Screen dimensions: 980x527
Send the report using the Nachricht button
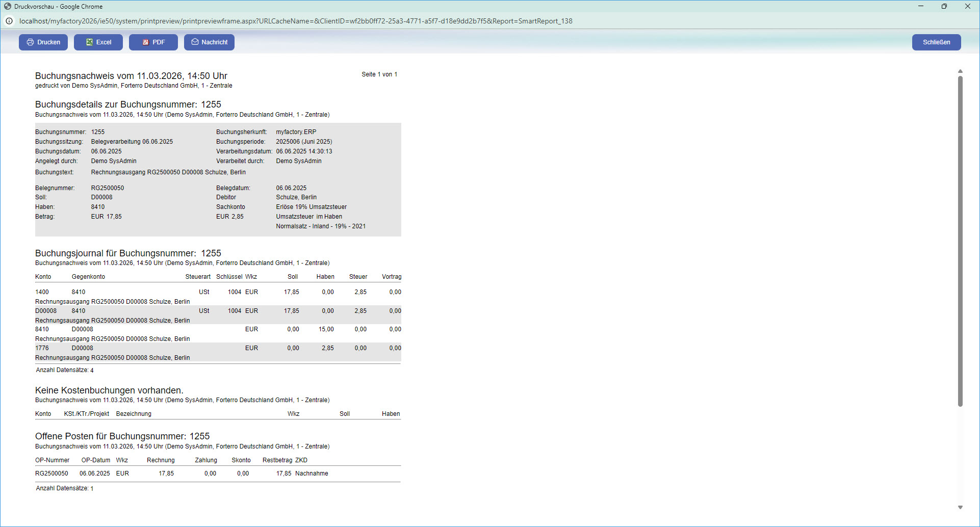209,42
